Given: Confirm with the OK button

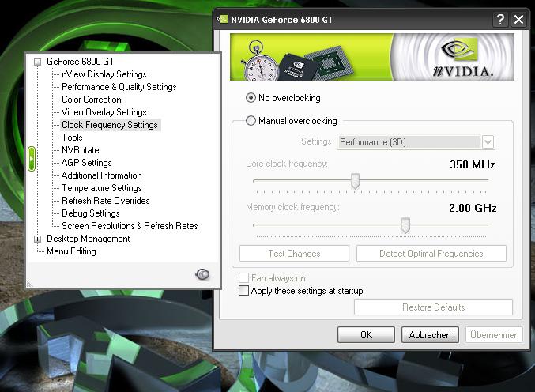Looking at the screenshot, I should (x=366, y=334).
